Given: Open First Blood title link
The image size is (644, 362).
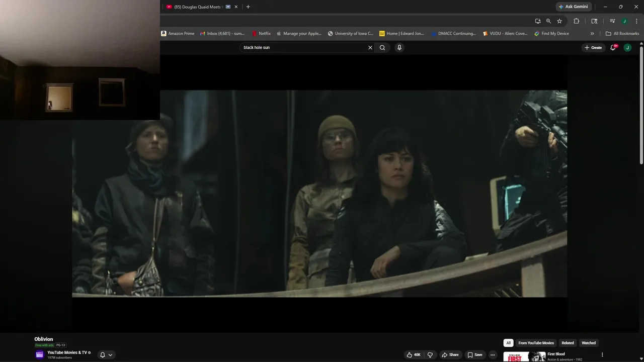Looking at the screenshot, I should [556, 354].
